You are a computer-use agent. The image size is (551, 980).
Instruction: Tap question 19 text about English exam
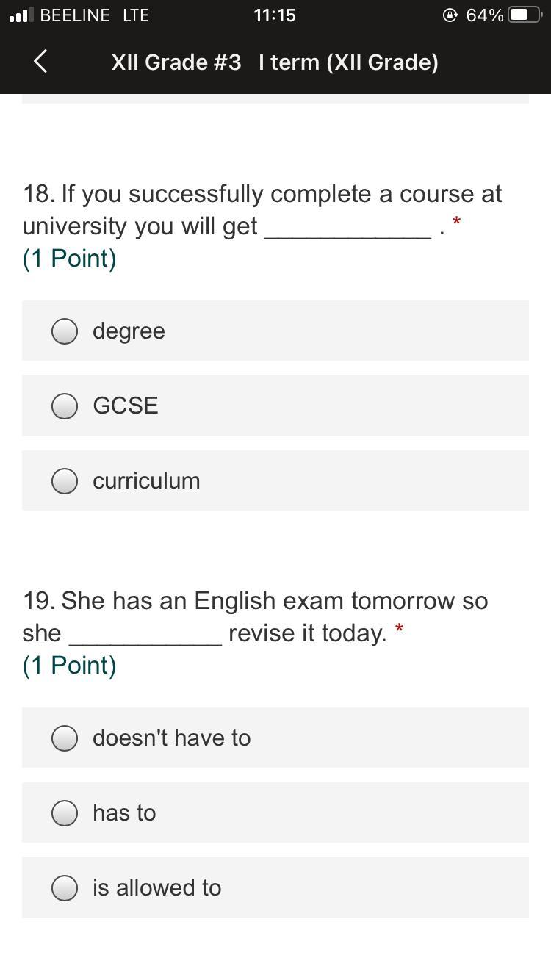[x=255, y=617]
